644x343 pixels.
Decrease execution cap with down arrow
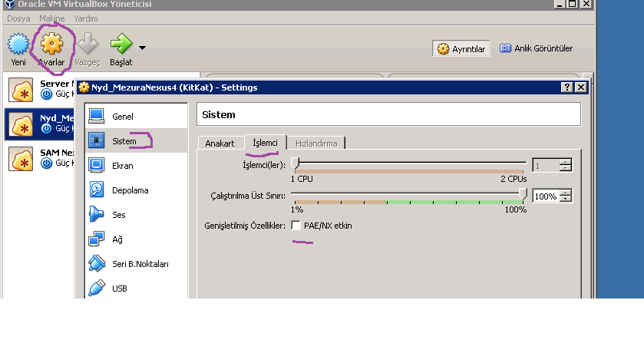(566, 200)
